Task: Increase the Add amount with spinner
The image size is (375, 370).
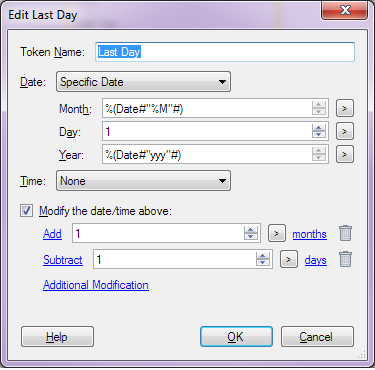Action: point(251,230)
